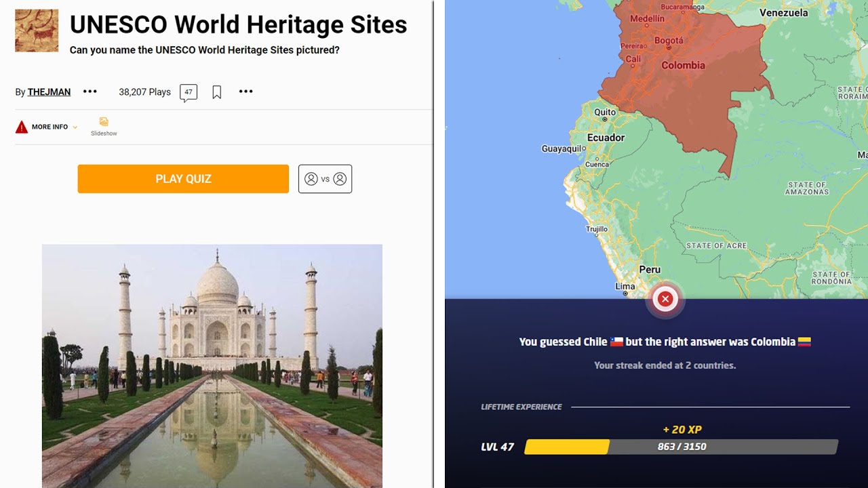Expand the MORE INFO dropdown
The width and height of the screenshot is (868, 488).
tap(54, 127)
